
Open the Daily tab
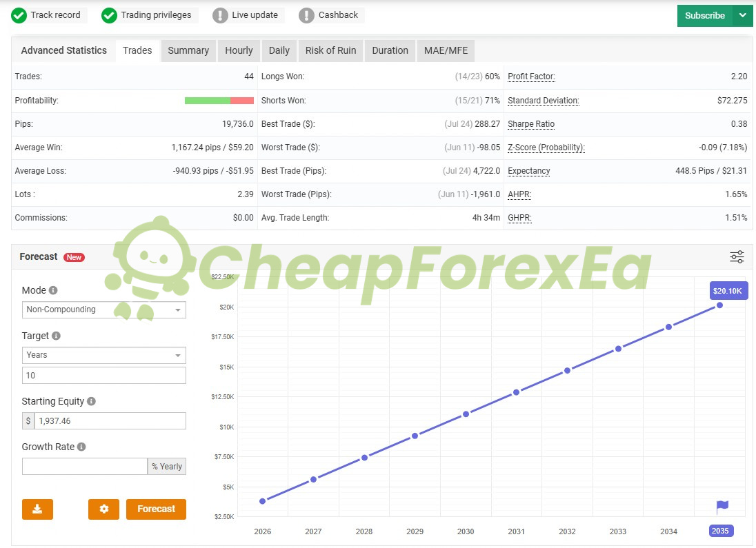[x=279, y=50]
